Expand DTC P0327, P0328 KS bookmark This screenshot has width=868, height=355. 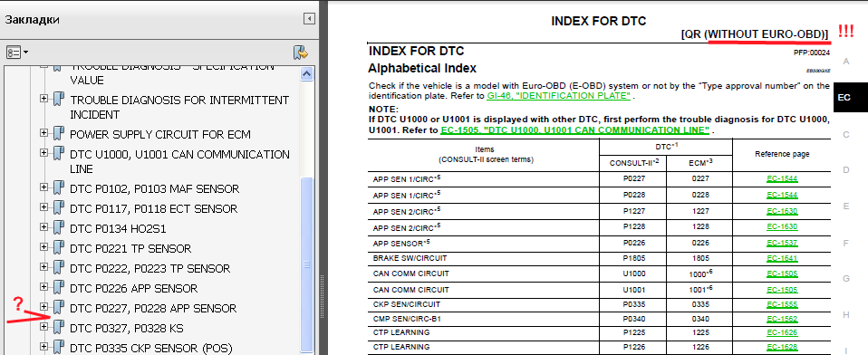click(x=43, y=327)
